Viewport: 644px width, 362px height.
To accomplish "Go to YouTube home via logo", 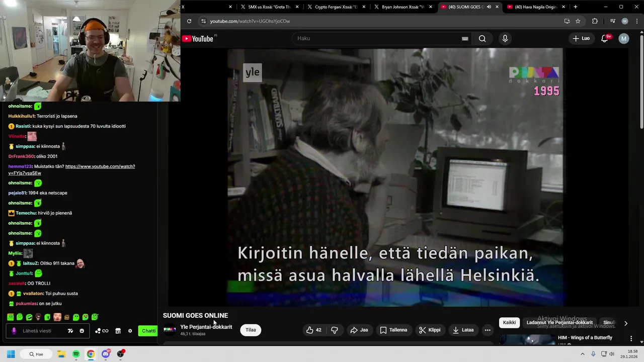I will pos(198,39).
